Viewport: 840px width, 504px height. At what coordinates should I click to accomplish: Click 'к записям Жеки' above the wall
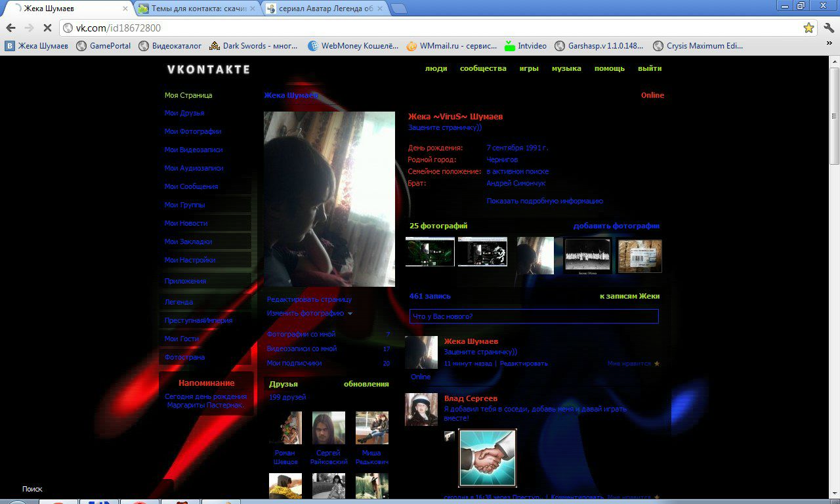point(630,296)
